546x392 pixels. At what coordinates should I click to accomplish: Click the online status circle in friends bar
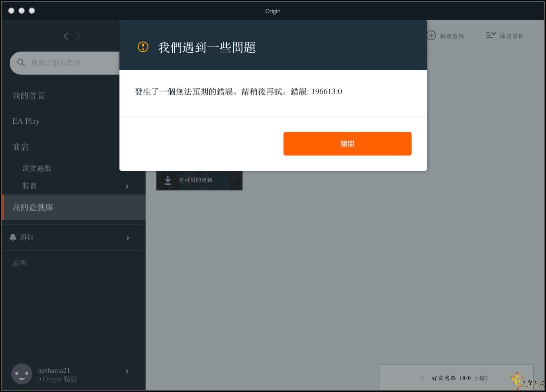click(423, 378)
